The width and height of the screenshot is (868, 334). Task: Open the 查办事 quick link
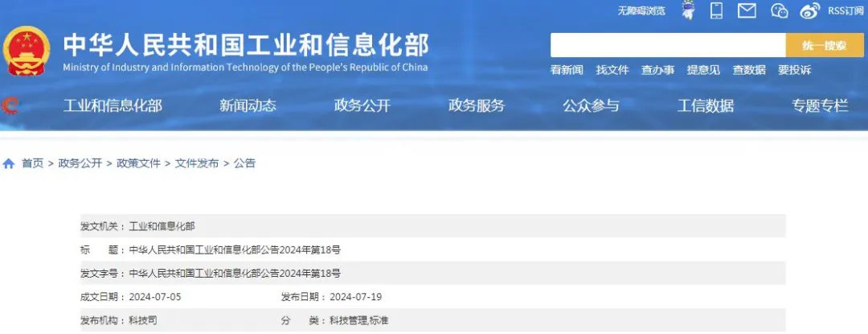657,70
